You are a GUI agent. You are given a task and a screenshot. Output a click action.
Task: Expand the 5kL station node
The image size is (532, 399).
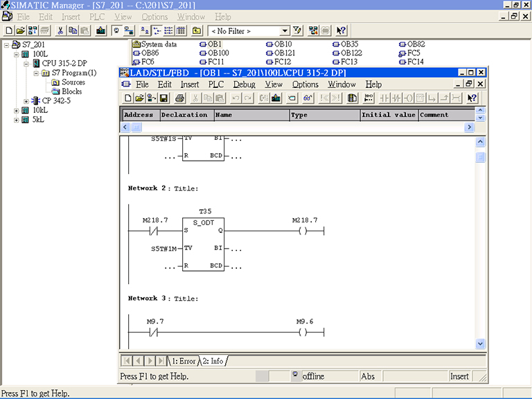pyautogui.click(x=17, y=120)
